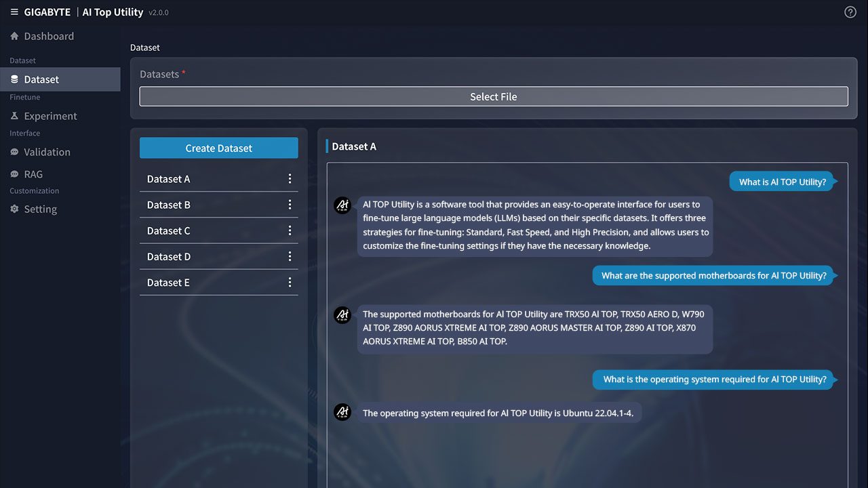
Task: Click the Validation chat bubble icon
Action: click(x=14, y=152)
